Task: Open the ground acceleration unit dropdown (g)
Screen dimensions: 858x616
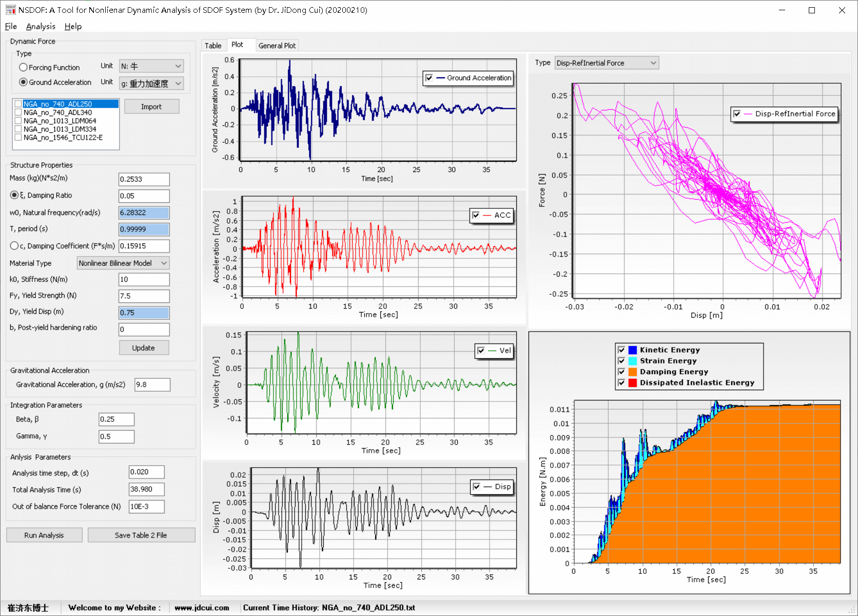Action: [151, 83]
